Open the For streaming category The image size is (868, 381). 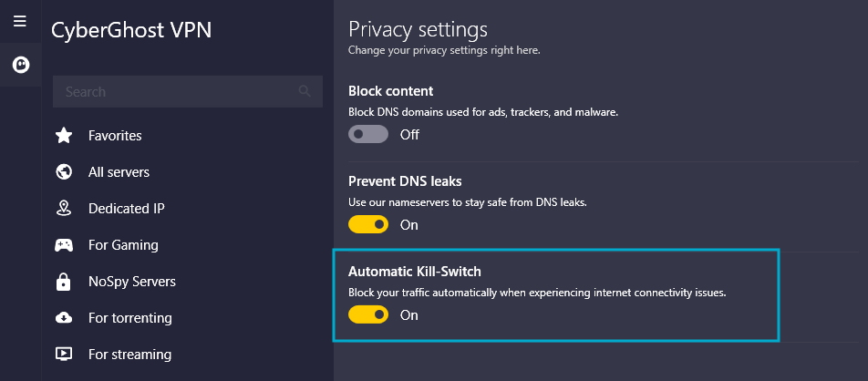[x=130, y=354]
